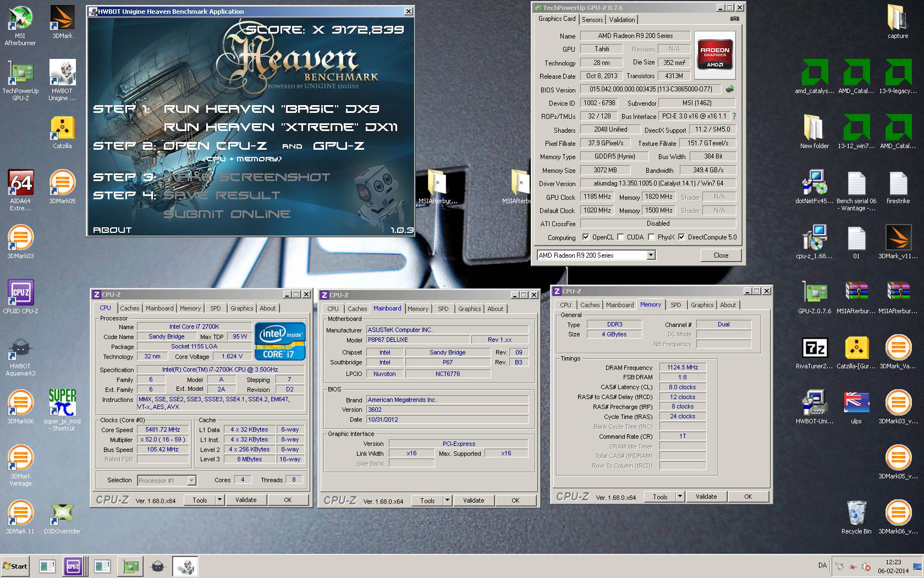Screen dimensions: 924x578
Task: Expand Tools dropdown arrow in CPU-Z Memory window
Action: pyautogui.click(x=680, y=497)
